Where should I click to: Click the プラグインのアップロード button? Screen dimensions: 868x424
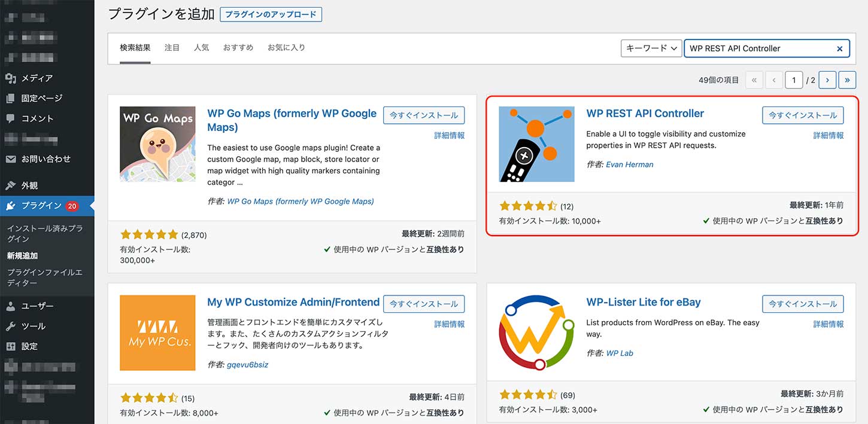click(x=271, y=14)
